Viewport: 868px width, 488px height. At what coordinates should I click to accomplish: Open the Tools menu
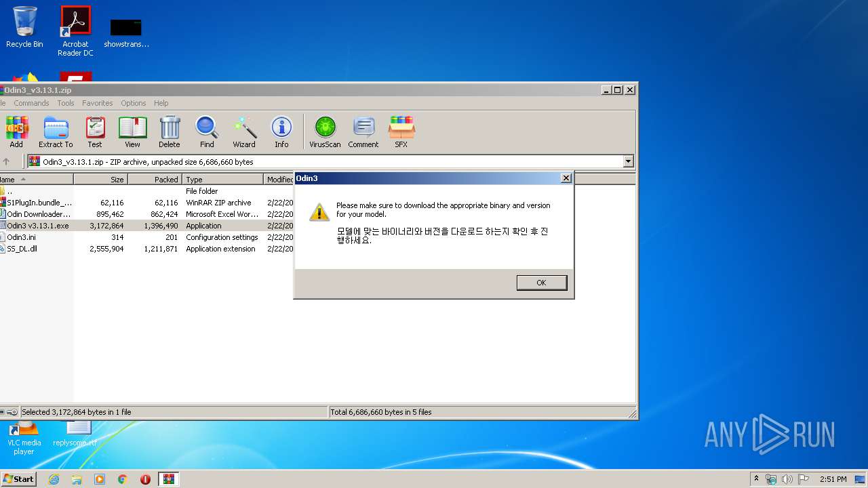(66, 103)
